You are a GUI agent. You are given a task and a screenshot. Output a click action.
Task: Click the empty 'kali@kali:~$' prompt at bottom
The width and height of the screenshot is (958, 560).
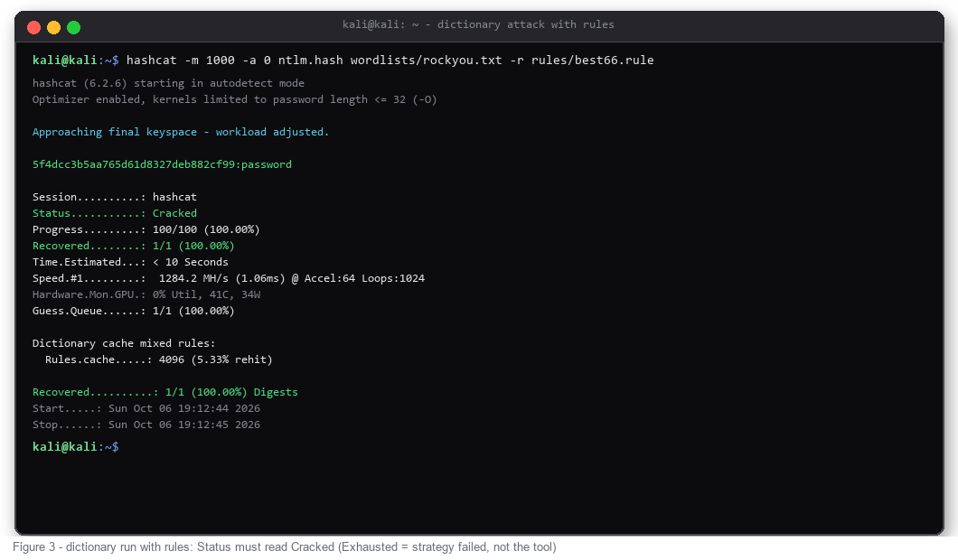(76, 446)
